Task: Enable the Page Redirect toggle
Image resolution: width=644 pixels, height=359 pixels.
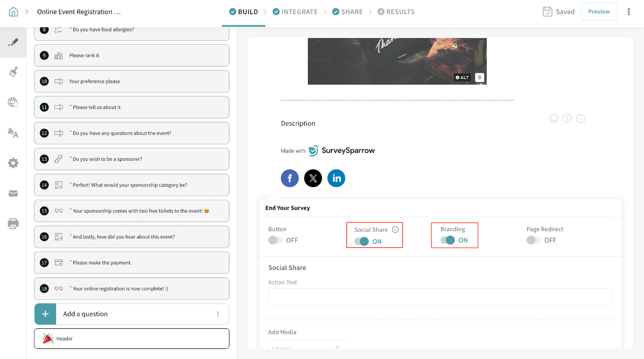Action: 533,240
